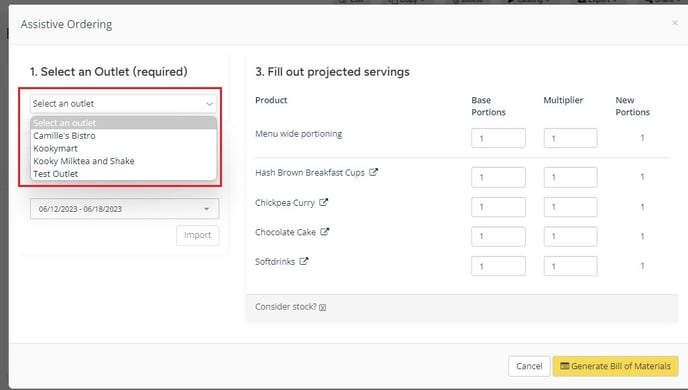Click the Product column header
Viewport: 688px width, 390px height.
[x=271, y=100]
